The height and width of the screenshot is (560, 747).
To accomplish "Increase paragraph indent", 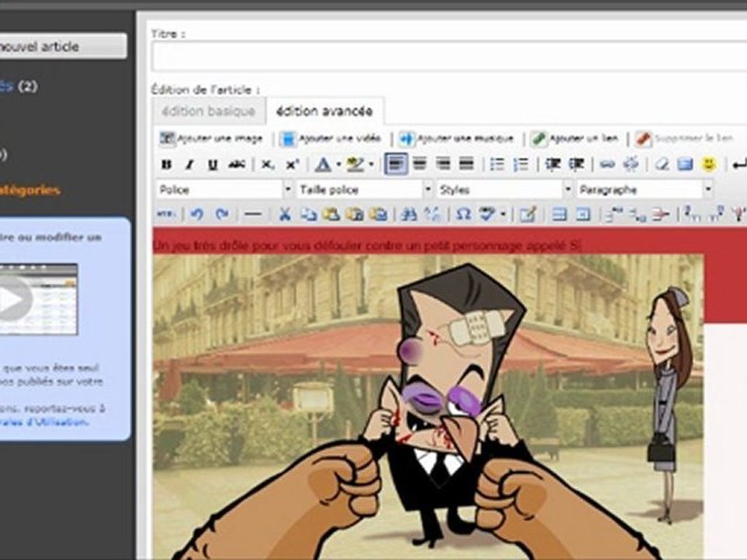I will 576,164.
